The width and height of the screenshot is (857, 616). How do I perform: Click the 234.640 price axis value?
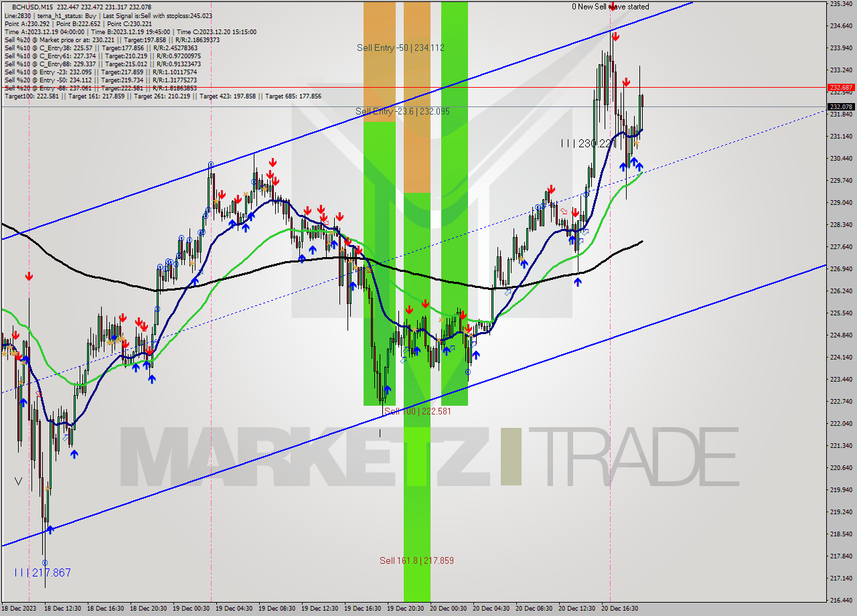[x=841, y=26]
